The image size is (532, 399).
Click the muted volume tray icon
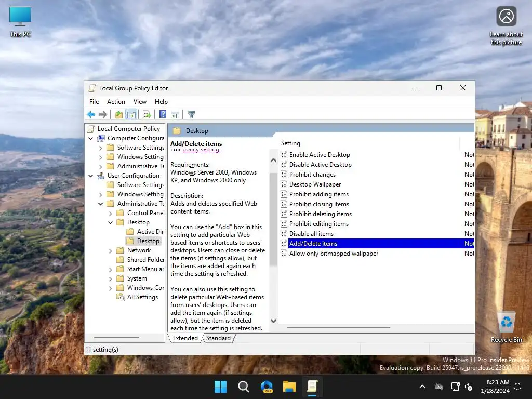(x=469, y=387)
